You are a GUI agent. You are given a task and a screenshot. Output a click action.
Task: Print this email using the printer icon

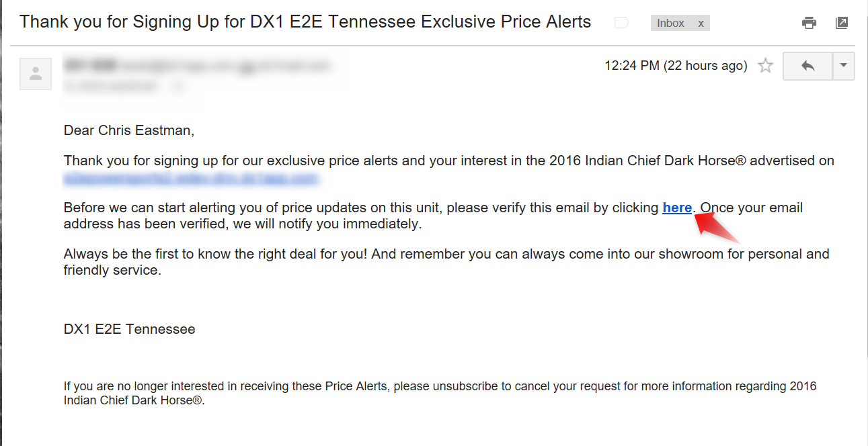click(x=809, y=23)
